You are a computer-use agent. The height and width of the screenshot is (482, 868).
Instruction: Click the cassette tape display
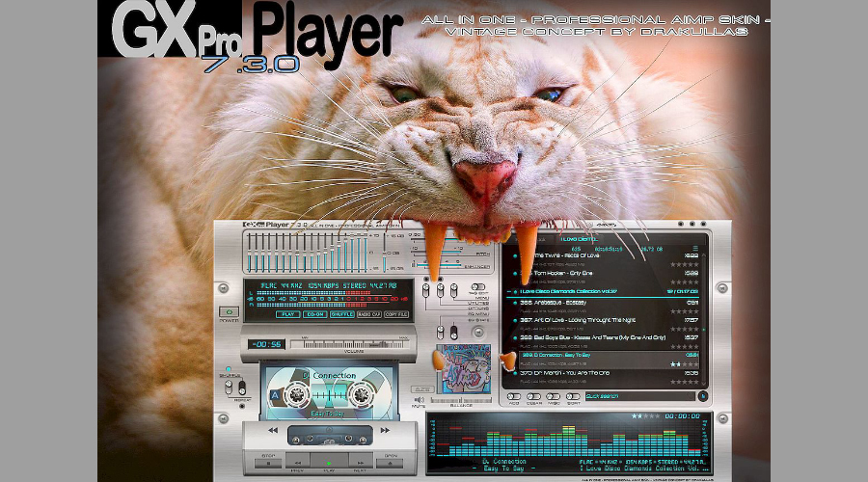point(329,394)
